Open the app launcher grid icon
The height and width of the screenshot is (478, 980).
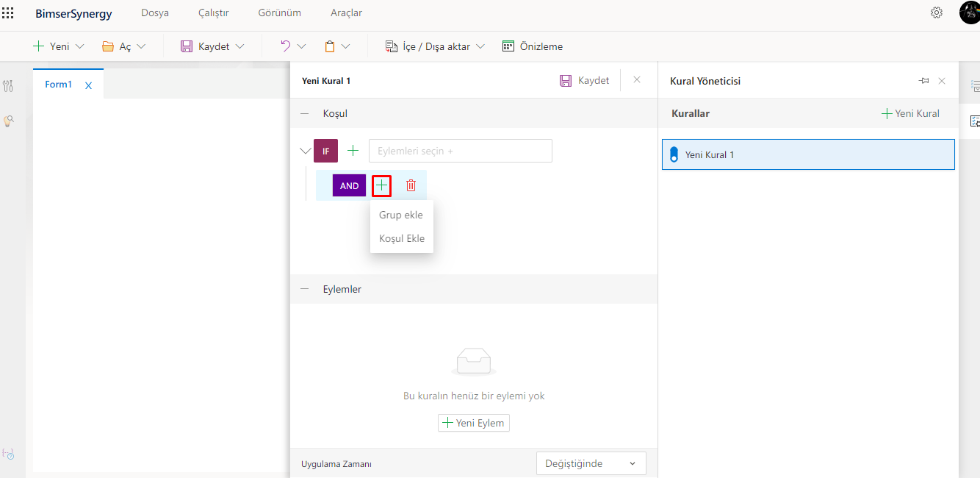pos(8,13)
